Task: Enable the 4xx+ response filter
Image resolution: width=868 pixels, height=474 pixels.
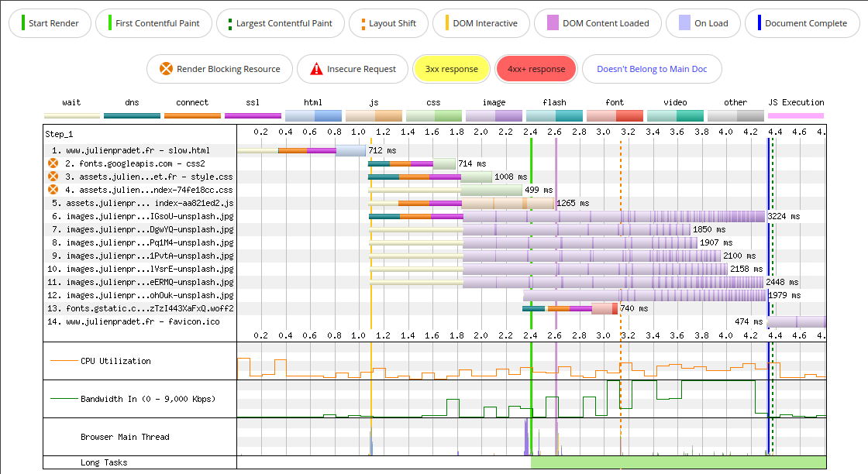Action: 536,69
